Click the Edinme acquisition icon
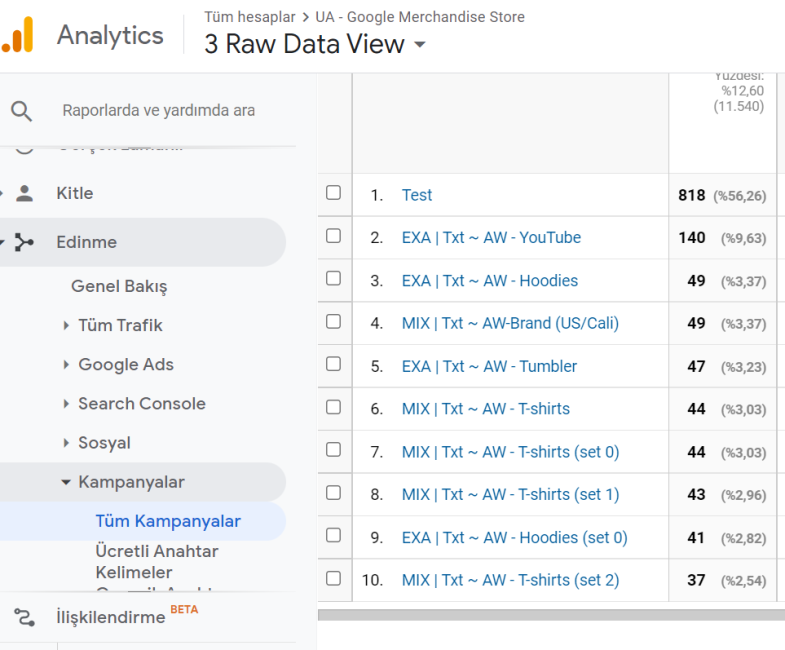Image resolution: width=785 pixels, height=650 pixels. click(x=24, y=242)
